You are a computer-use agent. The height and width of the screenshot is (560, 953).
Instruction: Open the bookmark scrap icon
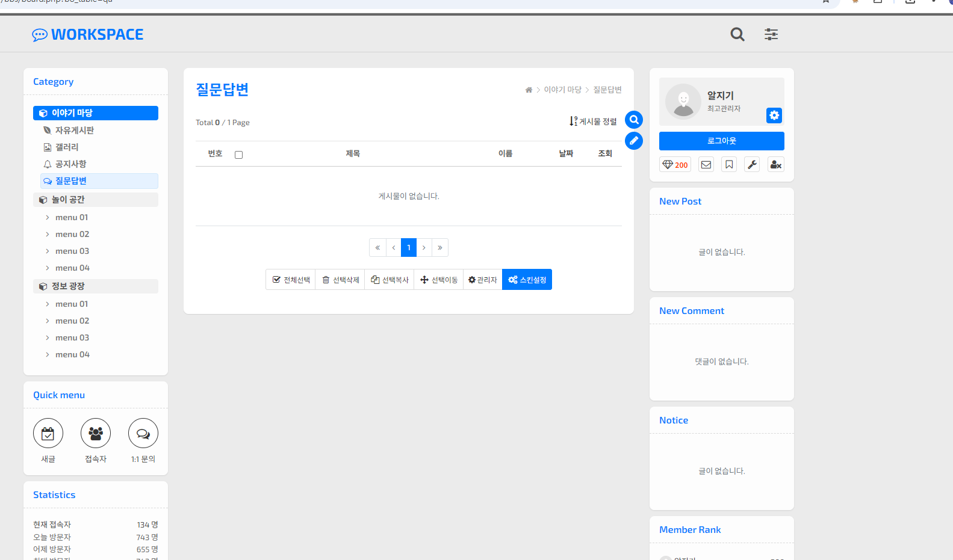pyautogui.click(x=729, y=165)
